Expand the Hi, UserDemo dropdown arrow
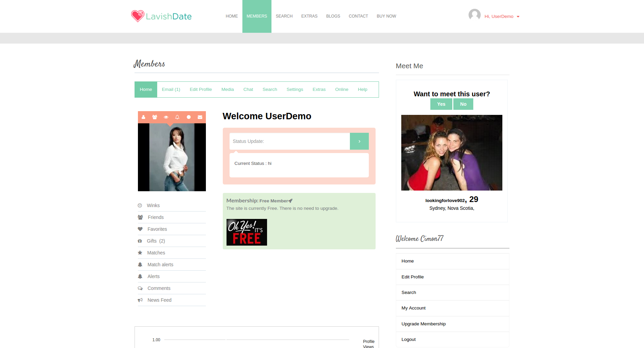This screenshot has height=348, width=644. point(518,17)
